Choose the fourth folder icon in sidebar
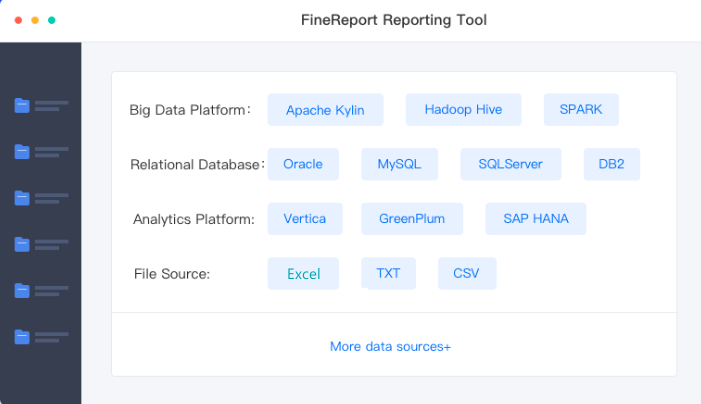The image size is (701, 404). click(22, 244)
